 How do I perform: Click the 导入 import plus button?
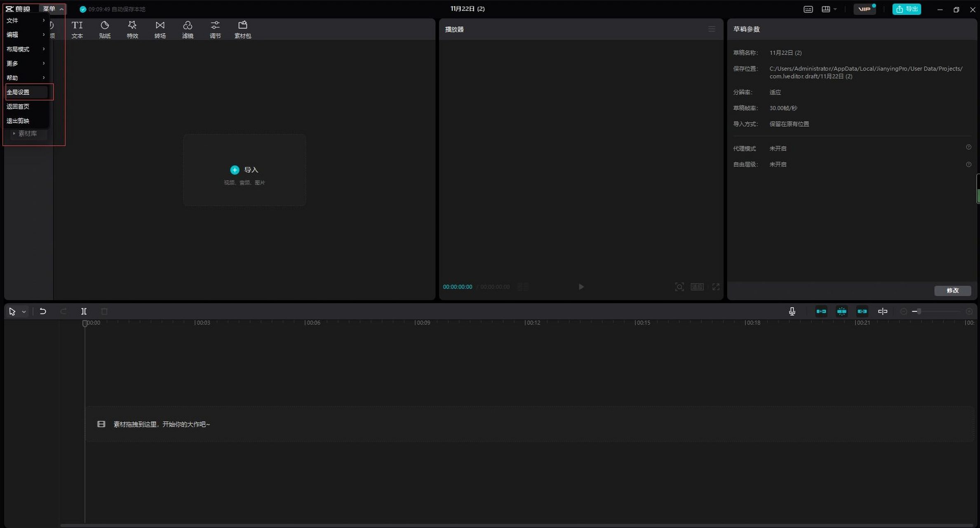click(235, 170)
